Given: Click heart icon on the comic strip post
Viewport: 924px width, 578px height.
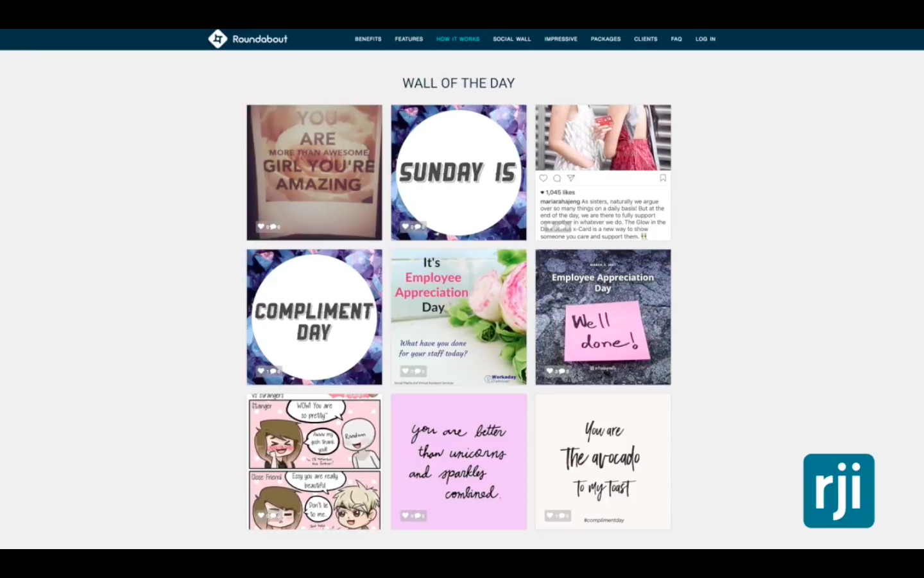Looking at the screenshot, I should pos(261,516).
